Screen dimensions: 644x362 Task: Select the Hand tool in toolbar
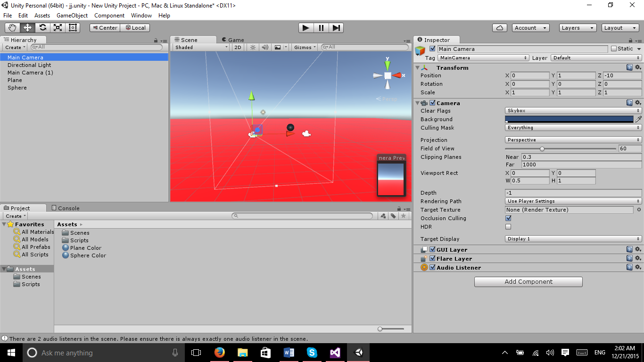(x=12, y=28)
